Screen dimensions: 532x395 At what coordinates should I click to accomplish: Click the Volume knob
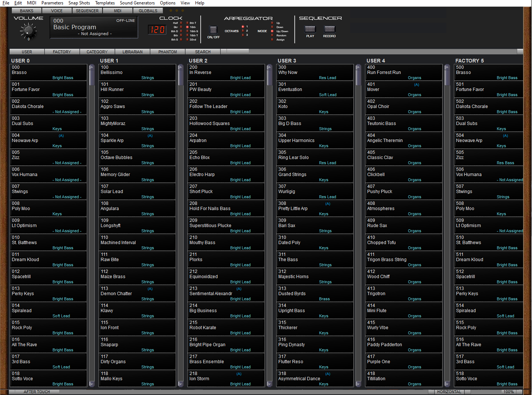coord(28,31)
